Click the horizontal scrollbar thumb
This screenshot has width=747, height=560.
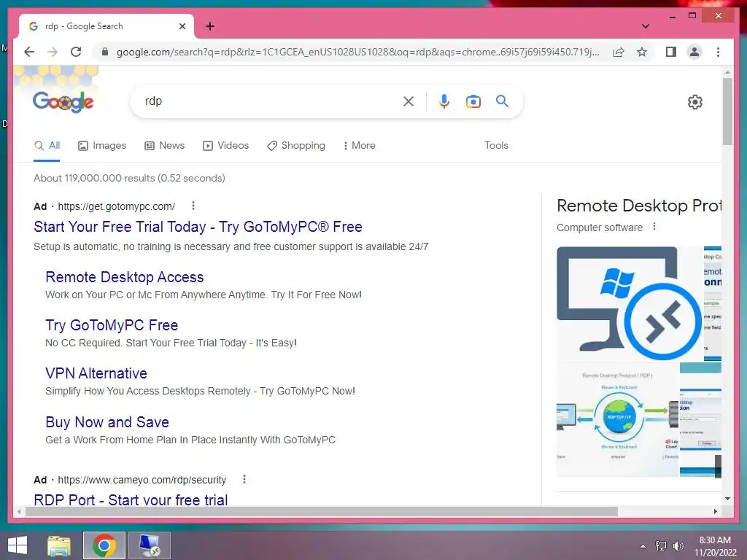coord(322,511)
